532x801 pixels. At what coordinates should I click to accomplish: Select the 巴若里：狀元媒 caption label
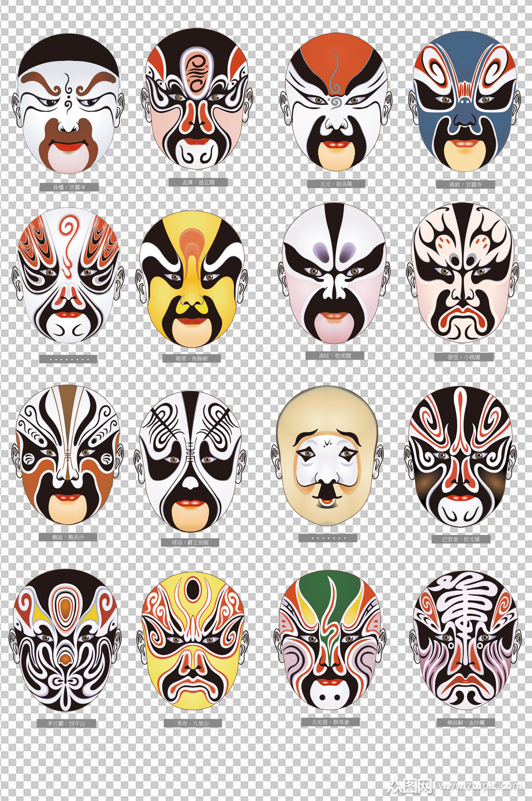(461, 539)
